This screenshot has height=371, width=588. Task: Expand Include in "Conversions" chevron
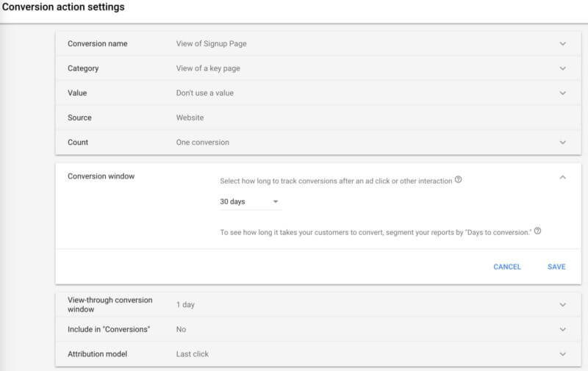[x=563, y=329]
